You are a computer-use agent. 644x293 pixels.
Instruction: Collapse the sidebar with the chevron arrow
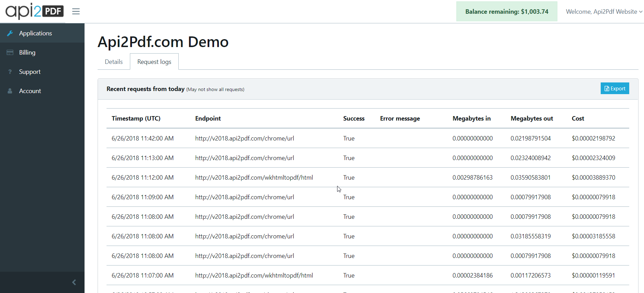[74, 282]
